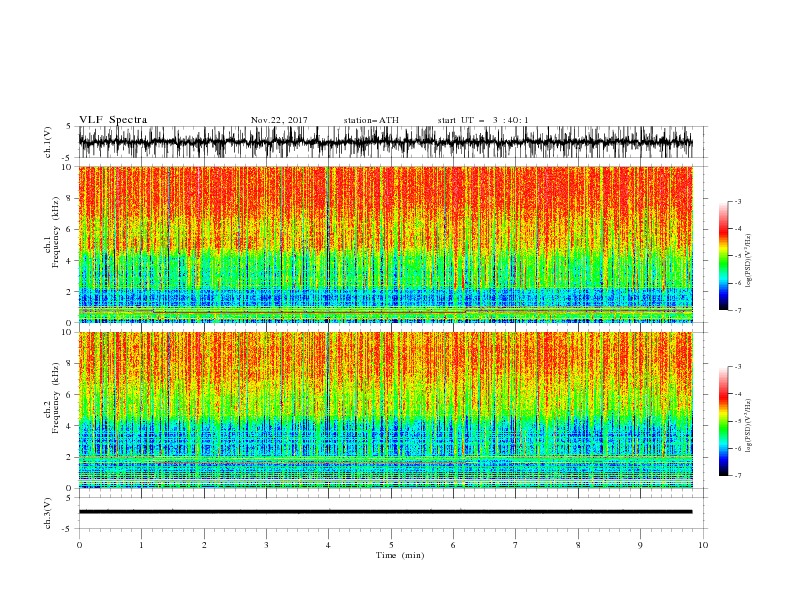The width and height of the screenshot is (792, 612).
Task: Click inside the ch.1 spectrogram panel
Action: (385, 244)
